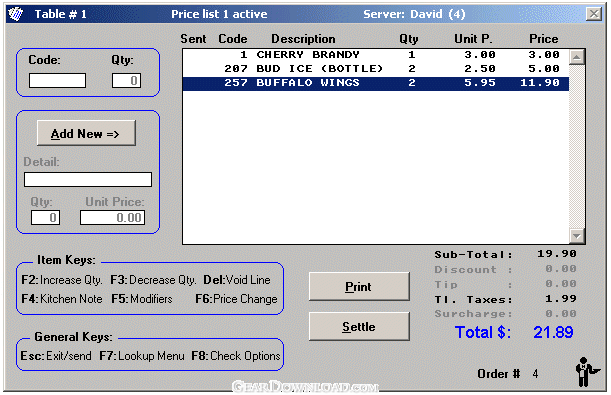Click the Total $ amount 21.89
The width and height of the screenshot is (611, 395).
pyautogui.click(x=553, y=332)
